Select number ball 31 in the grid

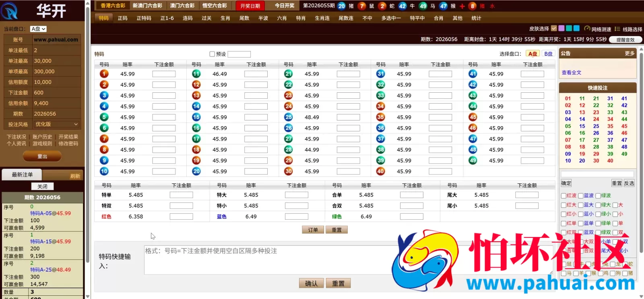(x=380, y=74)
